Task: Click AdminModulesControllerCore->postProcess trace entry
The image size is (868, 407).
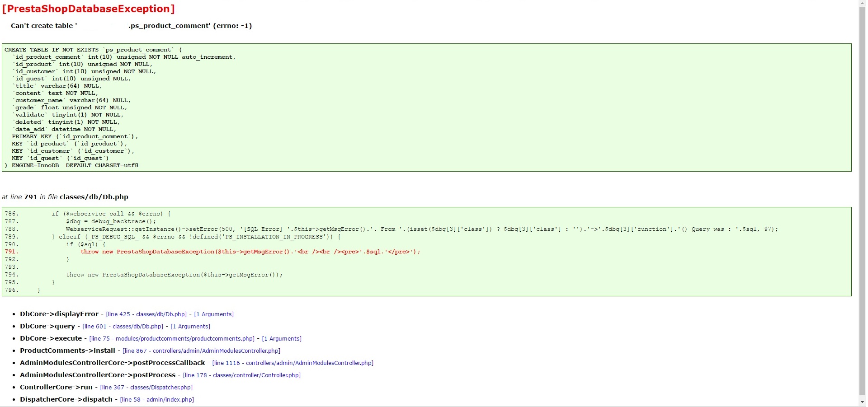Action: pos(98,375)
